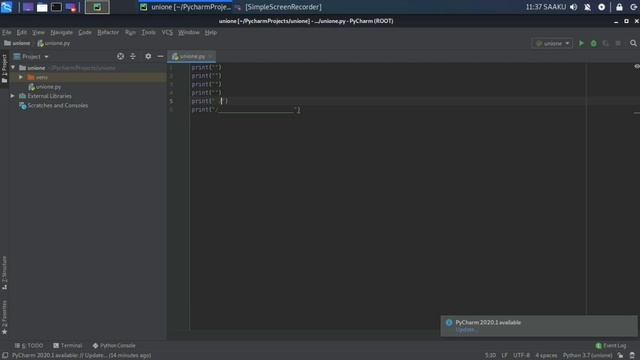Open UTF-8 encoding selector in status bar
Screen dimensions: 640x360
[x=521, y=356]
